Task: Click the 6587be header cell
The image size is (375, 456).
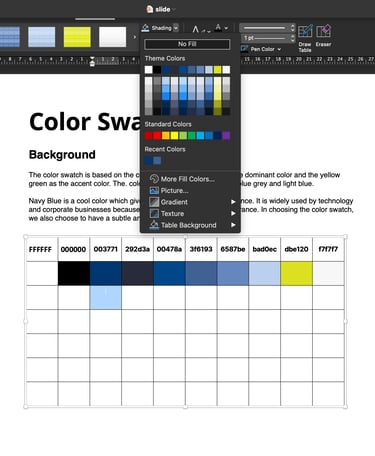Action: 233,249
